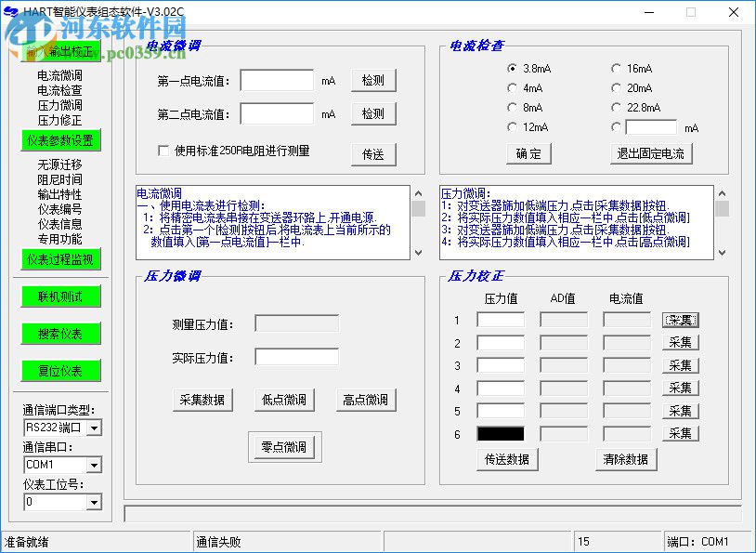The height and width of the screenshot is (553, 756).
Task: Select 电流检查 in the left sidebar
Action: point(59,90)
